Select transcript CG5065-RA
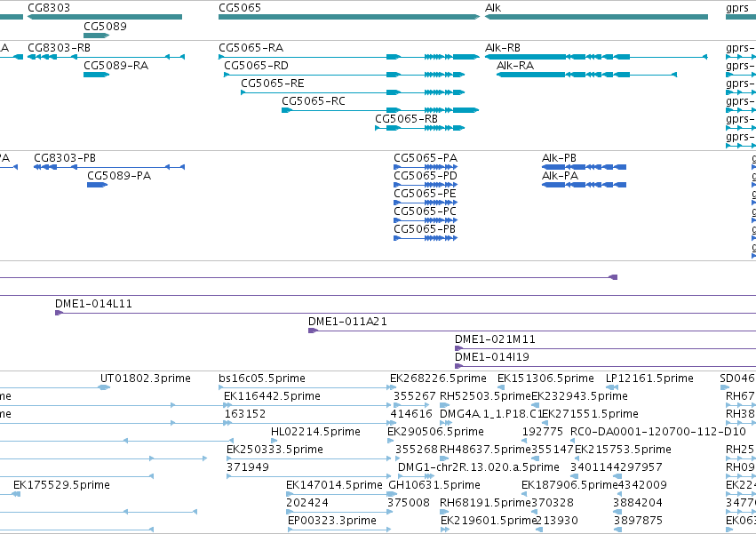Image resolution: width=756 pixels, height=534 pixels. click(x=349, y=57)
